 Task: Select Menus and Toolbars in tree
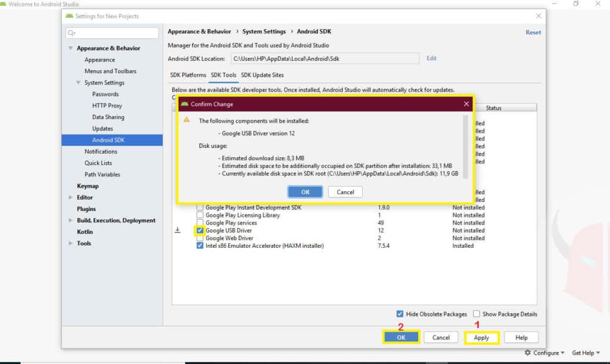tap(110, 71)
